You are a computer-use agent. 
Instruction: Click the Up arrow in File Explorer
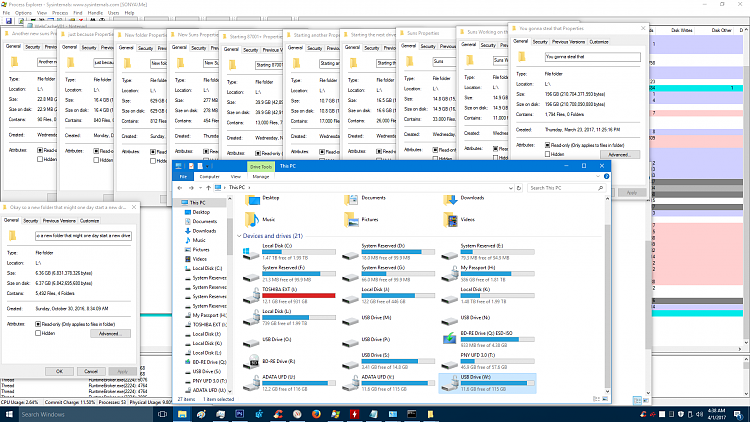point(208,188)
